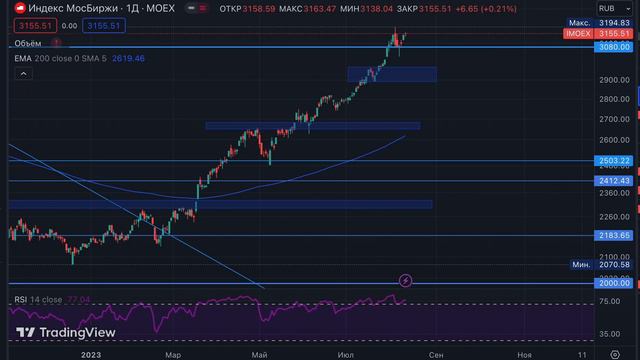Click the 2800.00 price axis value

(614, 99)
